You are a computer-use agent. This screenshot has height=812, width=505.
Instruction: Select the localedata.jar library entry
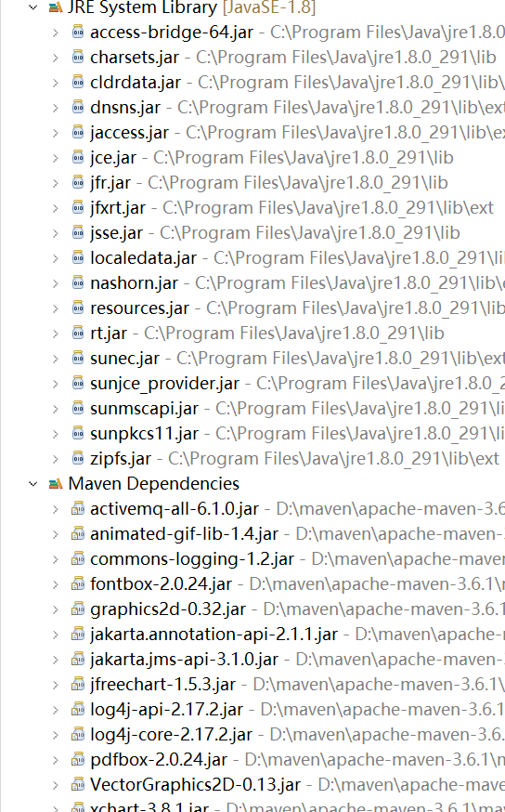click(x=143, y=258)
